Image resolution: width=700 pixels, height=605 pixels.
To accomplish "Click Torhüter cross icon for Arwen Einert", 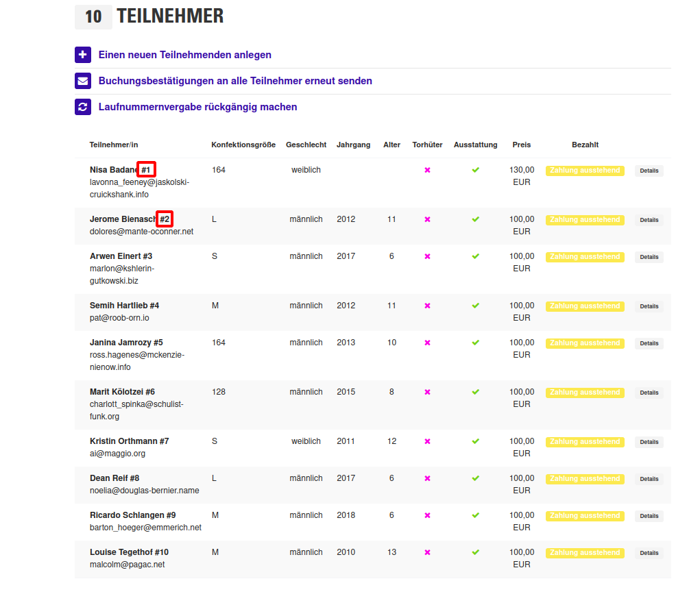I will click(x=427, y=256).
